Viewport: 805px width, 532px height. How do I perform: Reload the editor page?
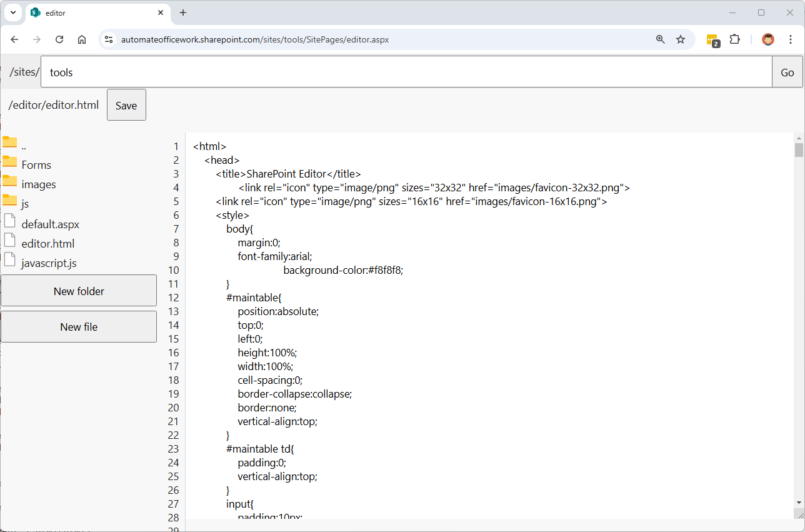(59, 39)
